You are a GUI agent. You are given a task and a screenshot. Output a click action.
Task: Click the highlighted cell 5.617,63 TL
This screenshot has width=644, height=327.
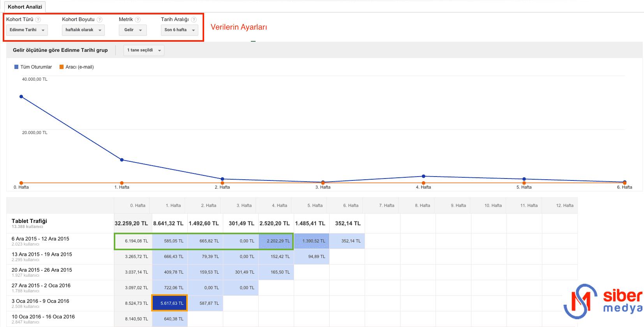pyautogui.click(x=170, y=303)
